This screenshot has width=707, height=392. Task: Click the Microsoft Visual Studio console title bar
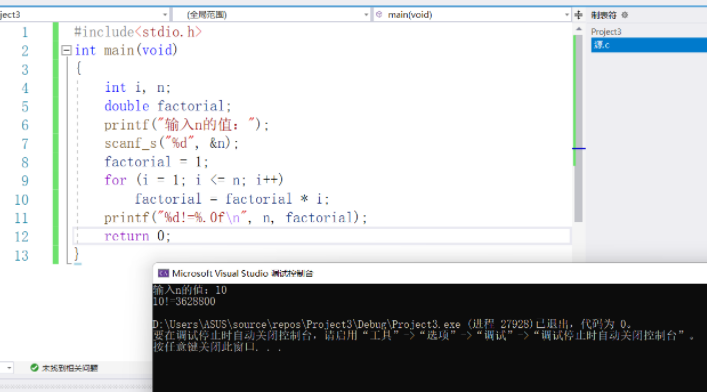(x=430, y=273)
